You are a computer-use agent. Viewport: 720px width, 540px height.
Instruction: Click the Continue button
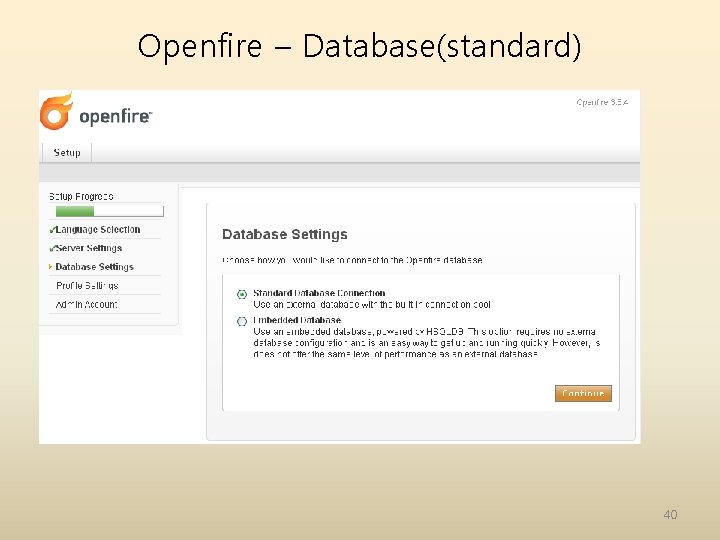pos(583,394)
